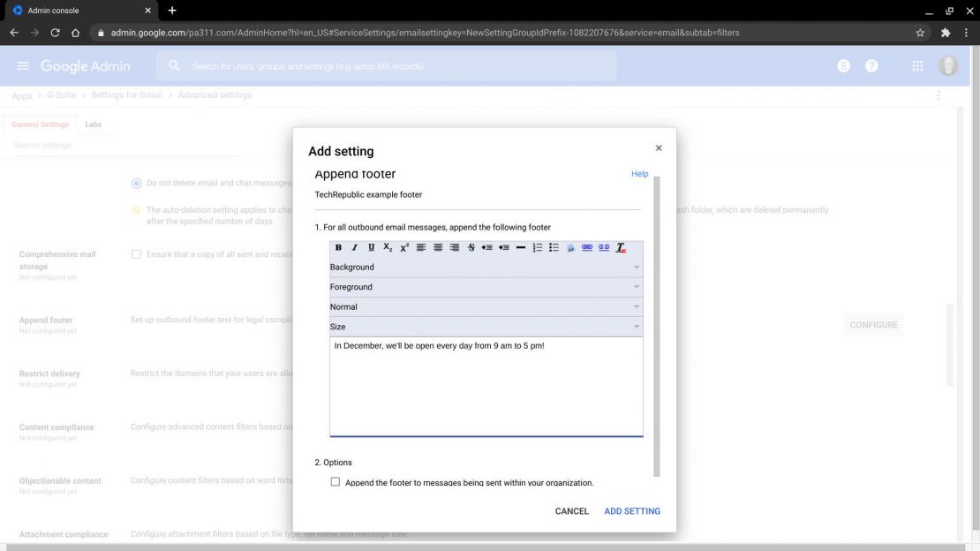Check Append footer to internal messages option
The image size is (980, 551).
(x=335, y=481)
